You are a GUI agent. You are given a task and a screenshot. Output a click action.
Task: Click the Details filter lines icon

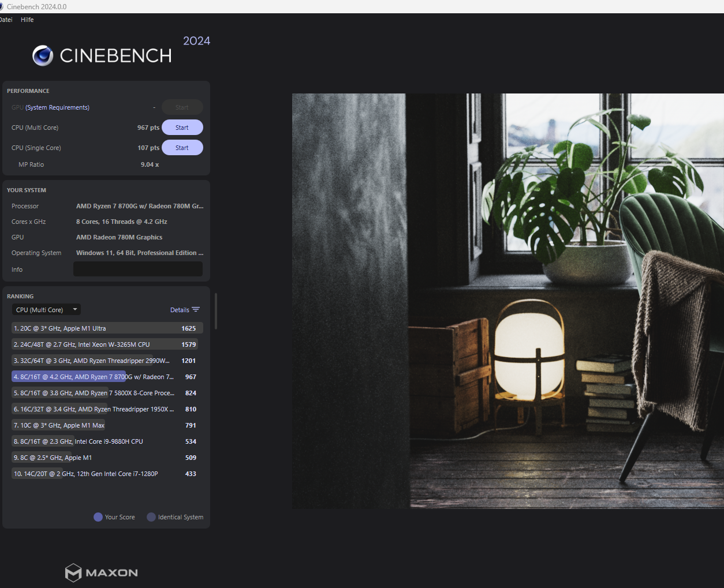point(196,310)
